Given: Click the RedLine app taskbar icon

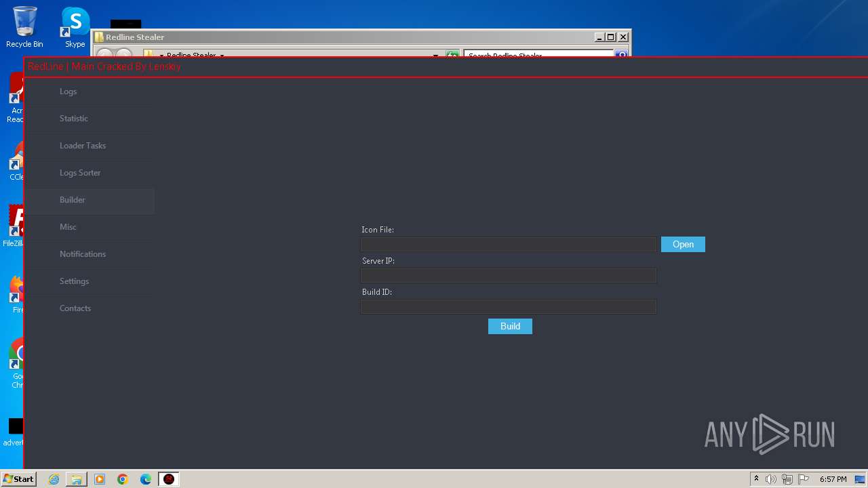Looking at the screenshot, I should pyautogui.click(x=169, y=479).
